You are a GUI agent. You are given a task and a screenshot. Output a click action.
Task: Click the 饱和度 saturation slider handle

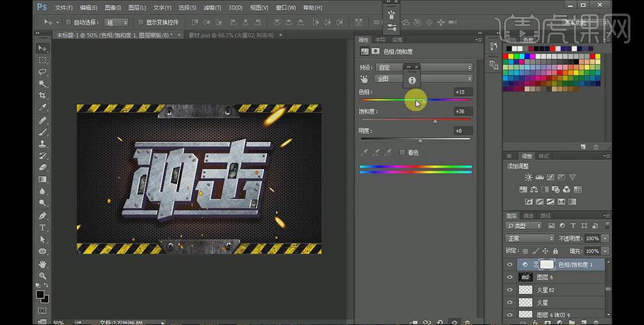tap(435, 121)
